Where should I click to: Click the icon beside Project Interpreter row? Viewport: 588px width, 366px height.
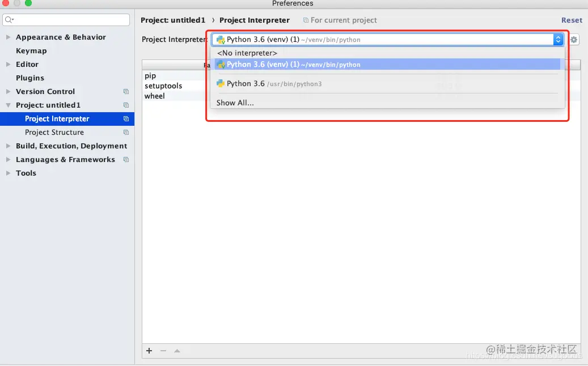click(x=126, y=119)
